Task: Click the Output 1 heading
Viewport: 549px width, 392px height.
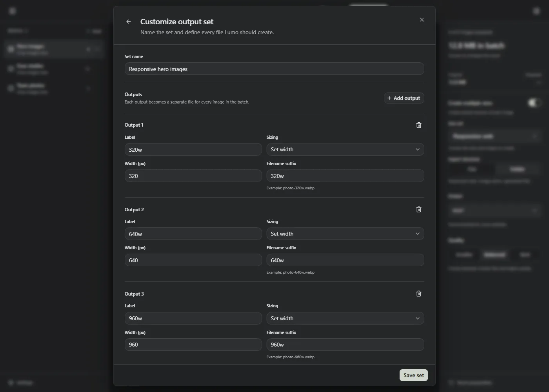Action: click(134, 125)
